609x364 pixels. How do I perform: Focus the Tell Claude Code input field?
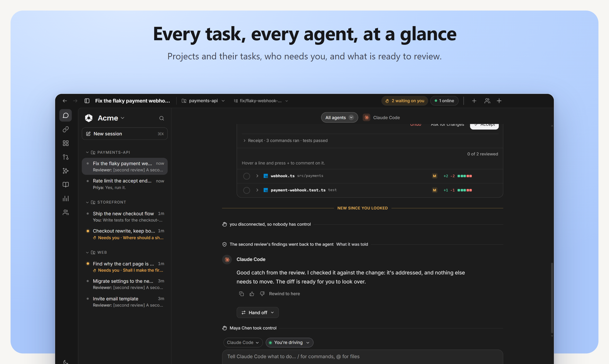point(363,357)
